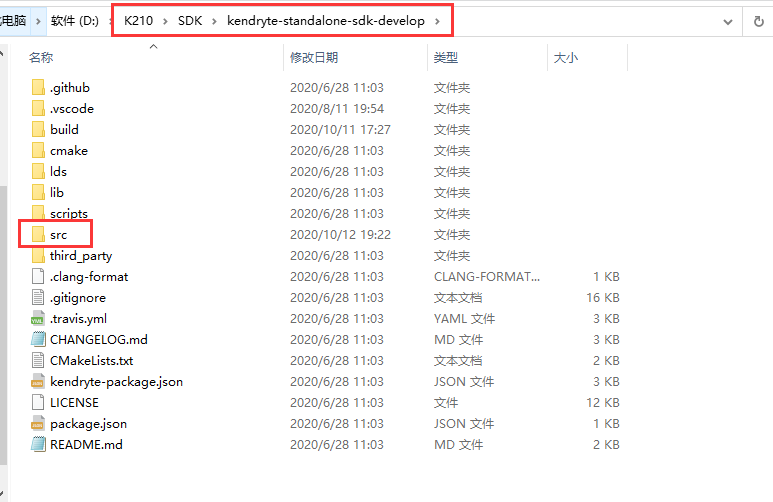Click the CLANG-FORMAT type cell
773x502 pixels.
point(487,277)
